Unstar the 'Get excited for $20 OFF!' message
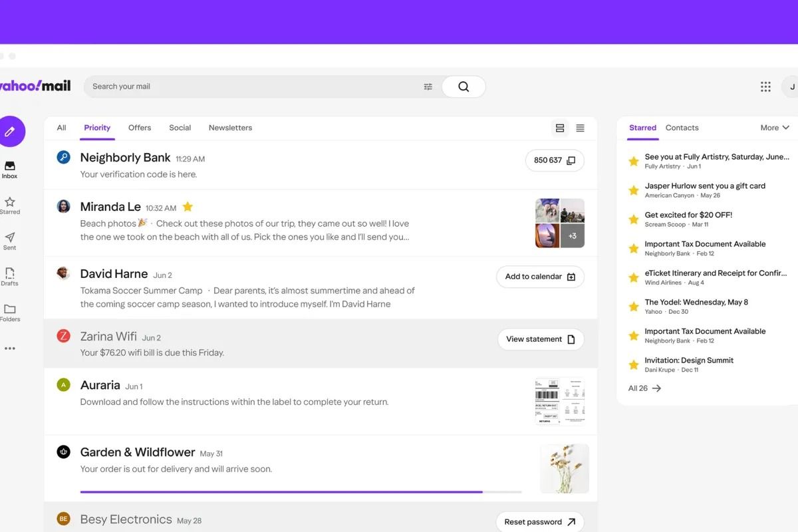The height and width of the screenshot is (532, 798). [632, 219]
